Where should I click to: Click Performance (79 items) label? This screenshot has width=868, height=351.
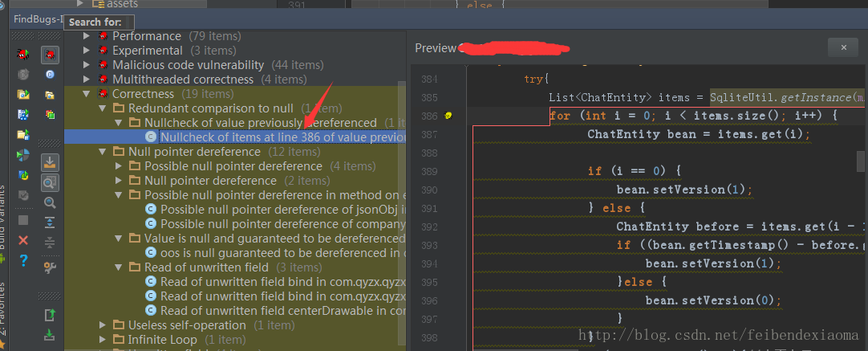(176, 36)
